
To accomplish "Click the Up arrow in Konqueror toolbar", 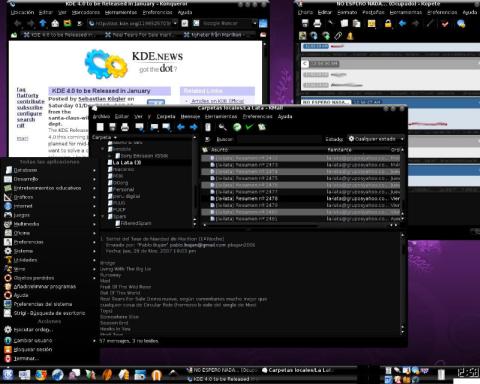I will click(43, 23).
